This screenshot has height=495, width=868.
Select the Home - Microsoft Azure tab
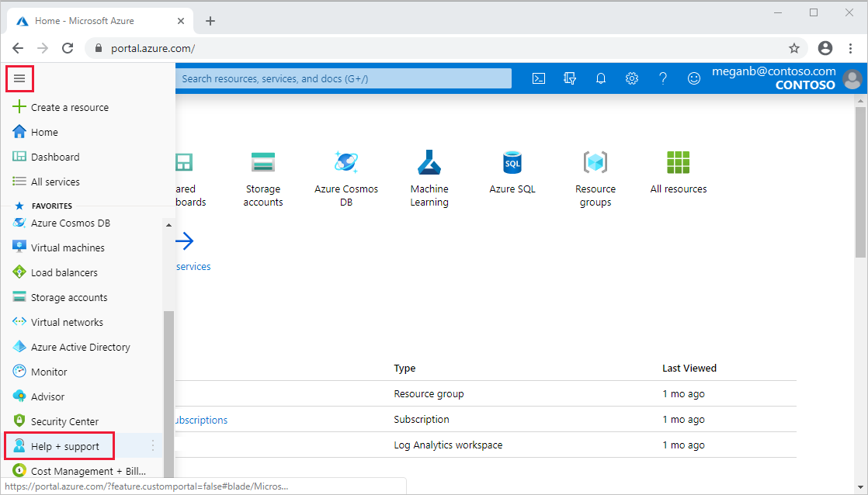coord(99,21)
